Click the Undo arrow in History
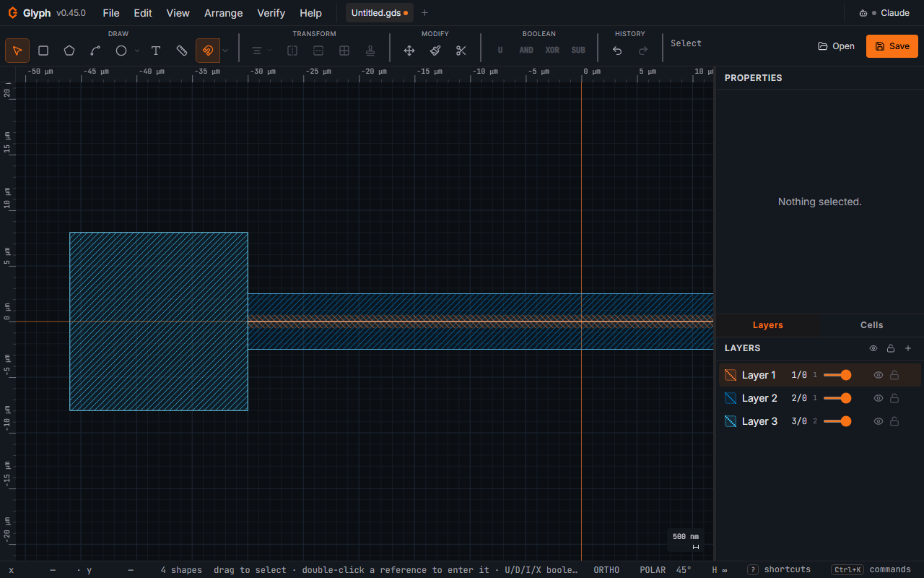 pyautogui.click(x=617, y=51)
